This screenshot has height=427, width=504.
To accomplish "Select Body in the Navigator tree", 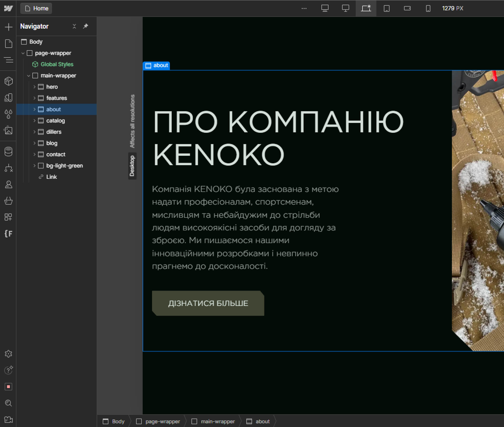I will (57, 42).
